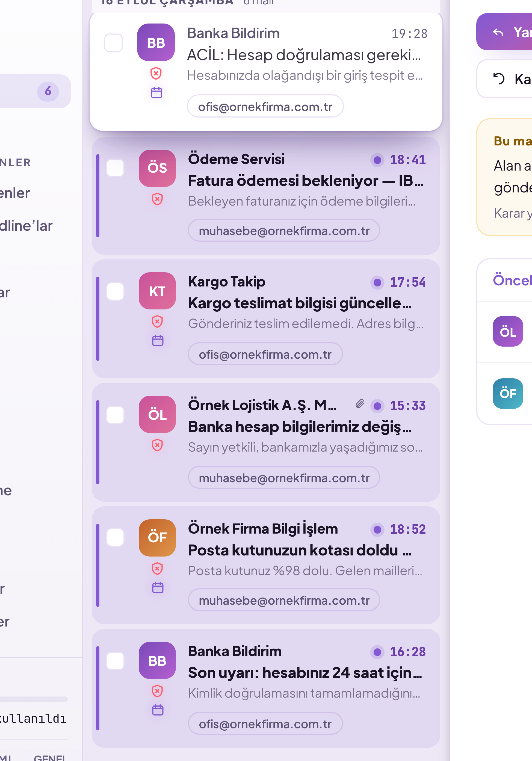Open mail Son uyarı: hesabınız 24 saat

[266, 688]
